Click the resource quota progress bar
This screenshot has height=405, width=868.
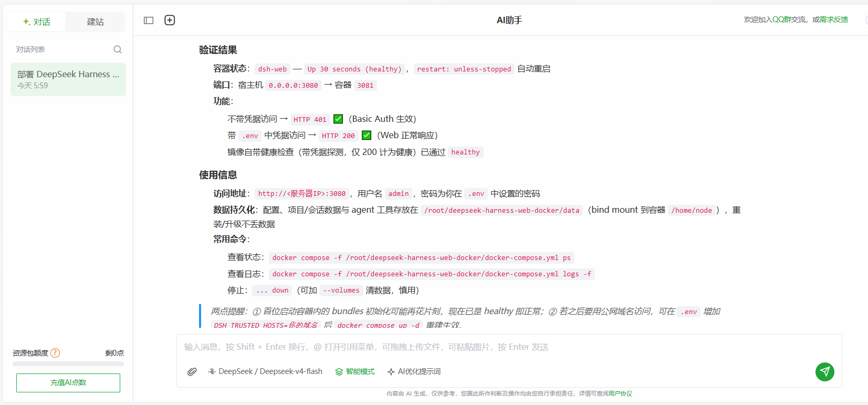68,364
